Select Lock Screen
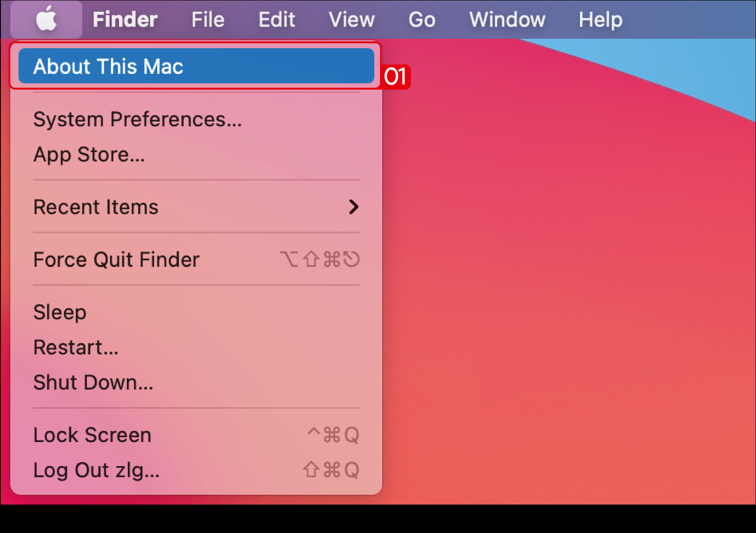The height and width of the screenshot is (533, 756). coord(92,435)
